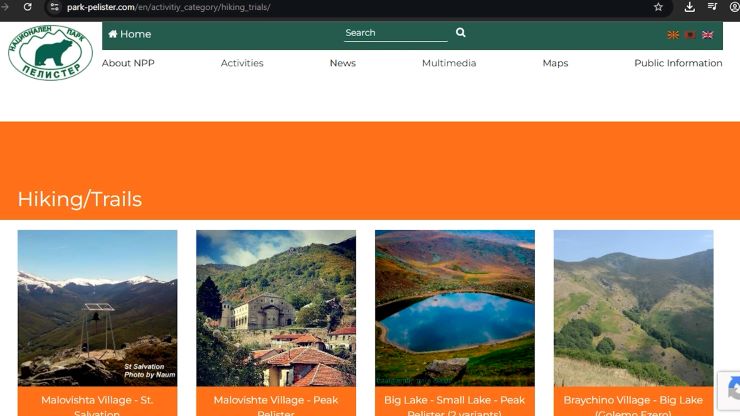Go to Home in green header
The width and height of the screenshot is (740, 416).
[130, 34]
